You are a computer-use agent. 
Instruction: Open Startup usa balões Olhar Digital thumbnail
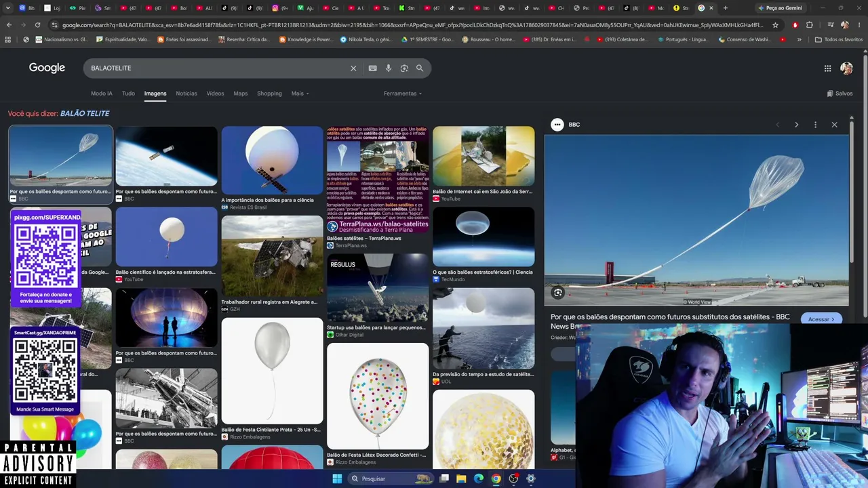(378, 287)
